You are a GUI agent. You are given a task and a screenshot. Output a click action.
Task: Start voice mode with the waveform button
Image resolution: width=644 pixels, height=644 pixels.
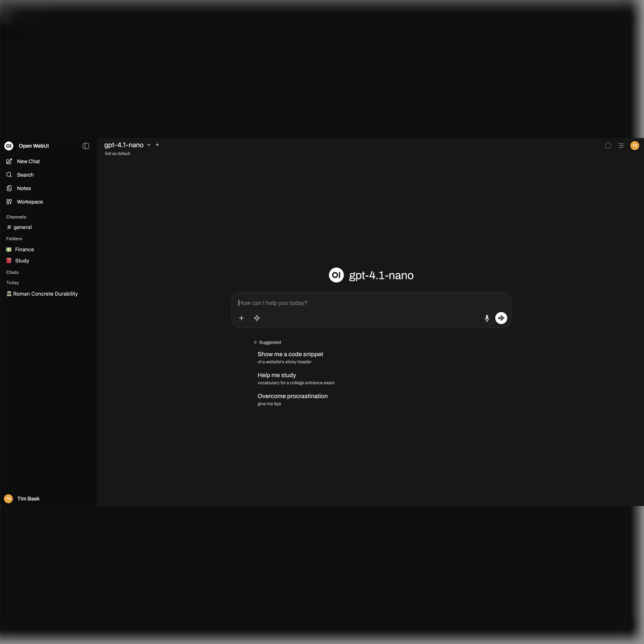(x=501, y=318)
